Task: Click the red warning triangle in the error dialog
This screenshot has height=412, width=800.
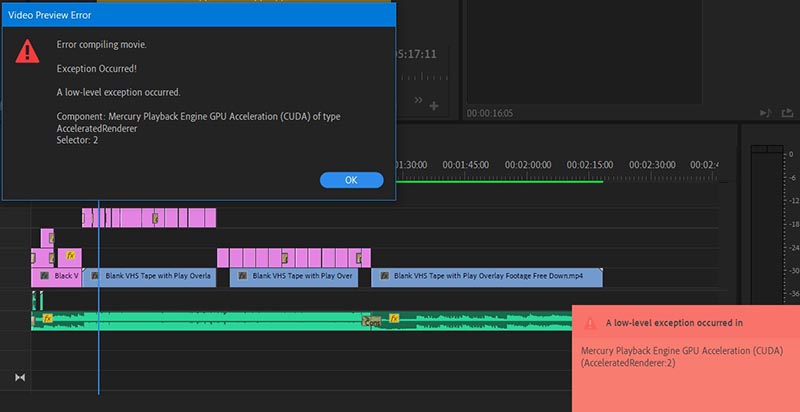Action: pos(27,52)
